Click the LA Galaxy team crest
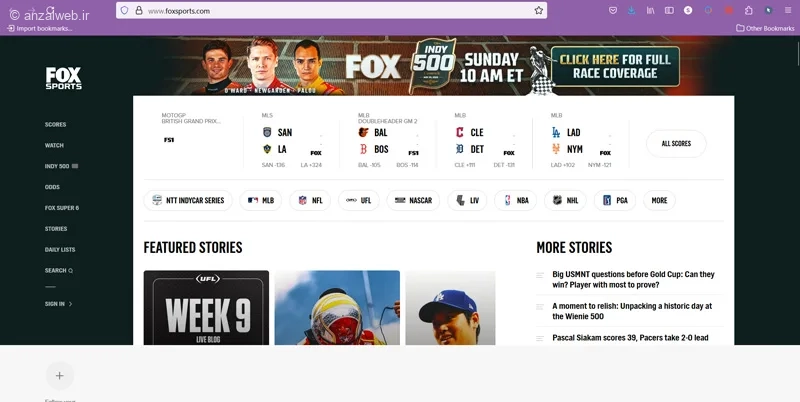The image size is (800, 402). (267, 149)
